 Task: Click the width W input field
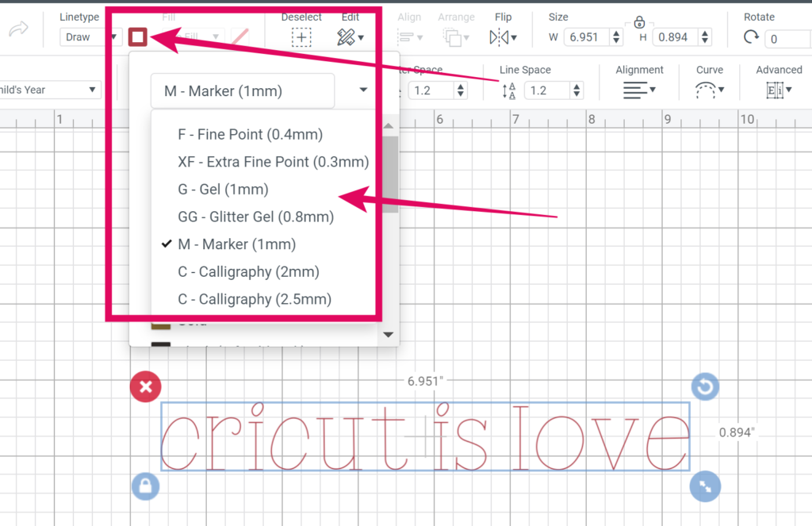(x=586, y=37)
